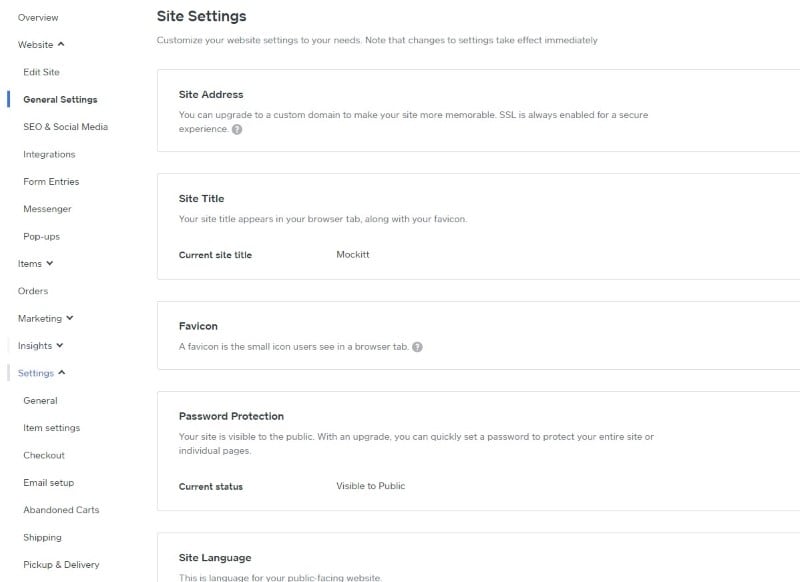Go to Checkout settings
Screen dimensions: 800x582
coord(44,455)
